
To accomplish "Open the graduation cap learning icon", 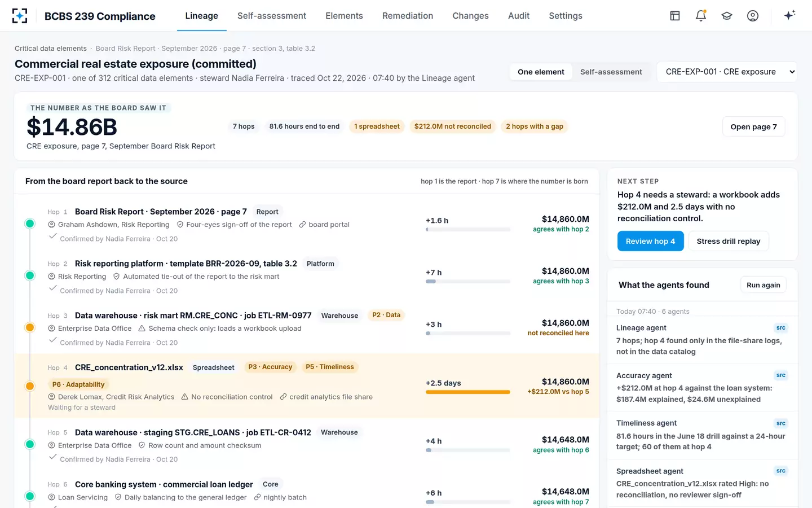I will point(727,16).
